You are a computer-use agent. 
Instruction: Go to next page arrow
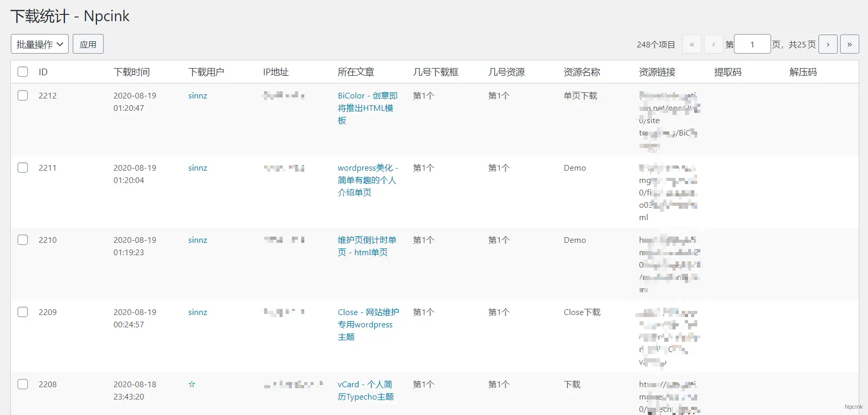pyautogui.click(x=828, y=44)
